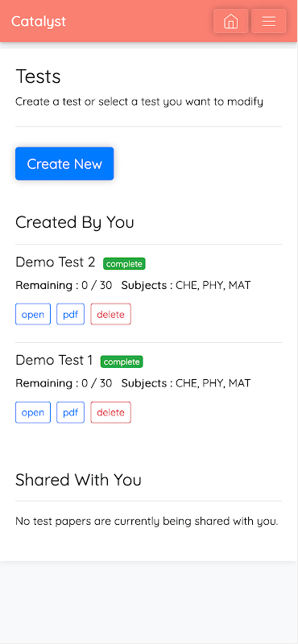
Task: Click the Tests page heading
Action: (x=38, y=76)
